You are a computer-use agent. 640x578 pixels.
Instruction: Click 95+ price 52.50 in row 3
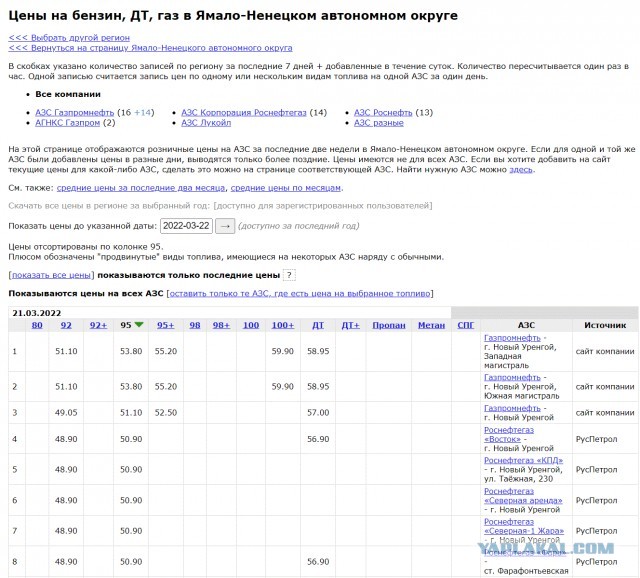166,413
